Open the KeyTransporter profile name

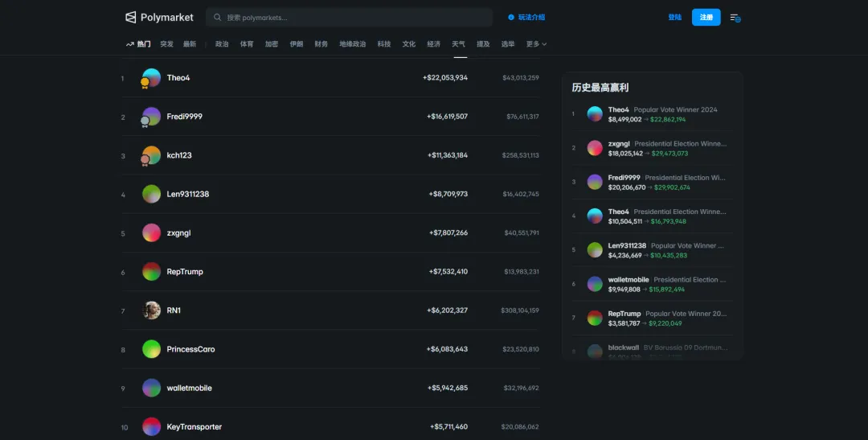coord(194,426)
